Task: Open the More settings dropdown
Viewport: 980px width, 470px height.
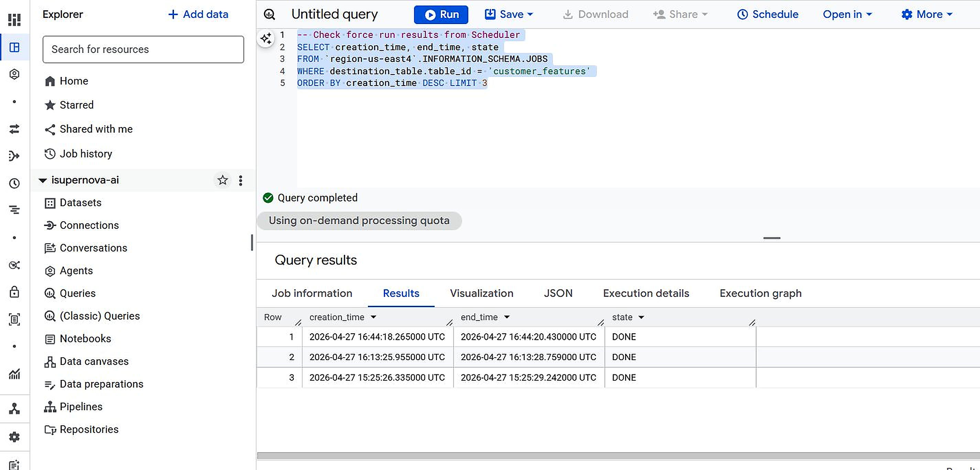Action: (926, 14)
